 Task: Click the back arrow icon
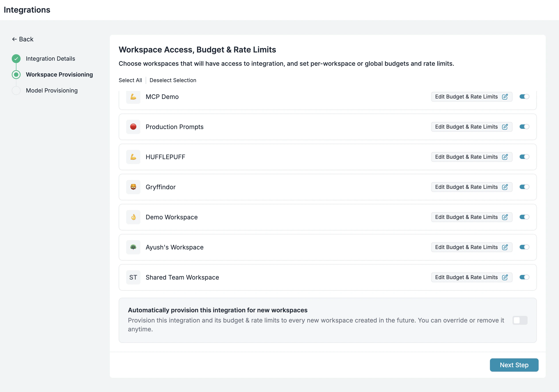pyautogui.click(x=14, y=39)
